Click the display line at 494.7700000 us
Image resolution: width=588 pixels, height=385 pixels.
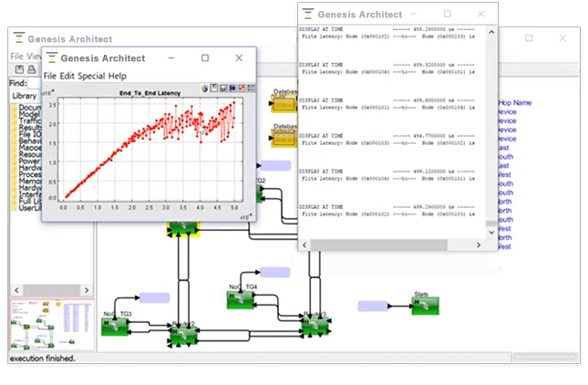(x=387, y=135)
